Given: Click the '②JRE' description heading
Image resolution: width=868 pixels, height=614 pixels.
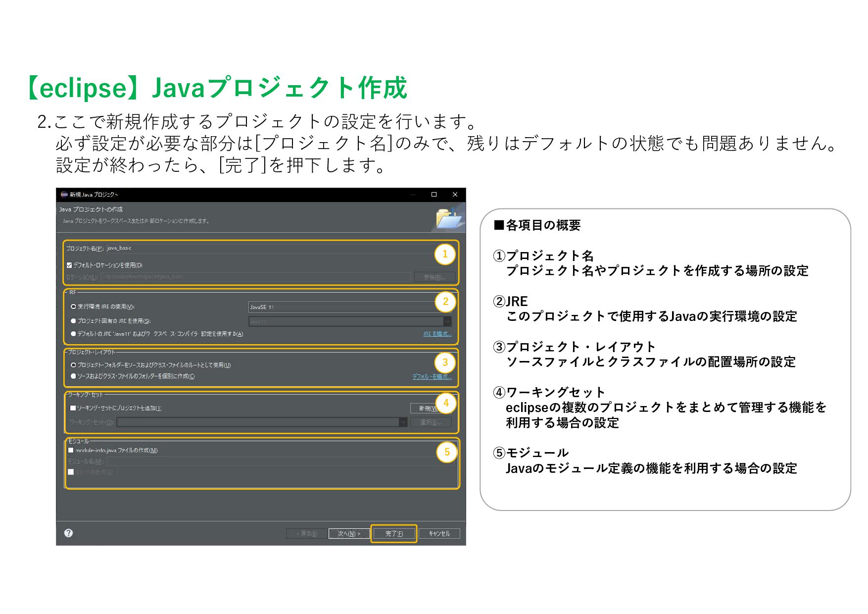Looking at the screenshot, I should coord(510,301).
